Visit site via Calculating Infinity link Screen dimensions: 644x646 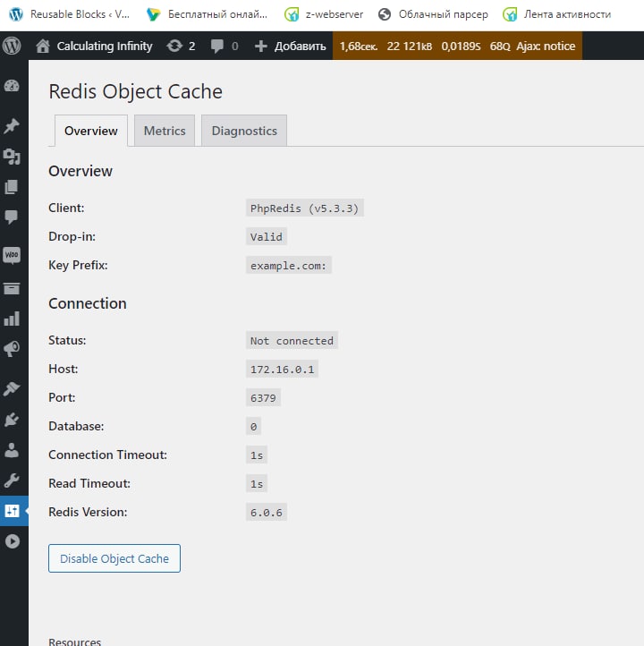[94, 46]
